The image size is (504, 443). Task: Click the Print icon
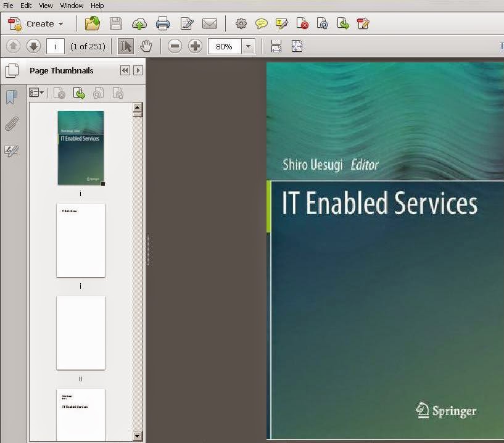(163, 23)
